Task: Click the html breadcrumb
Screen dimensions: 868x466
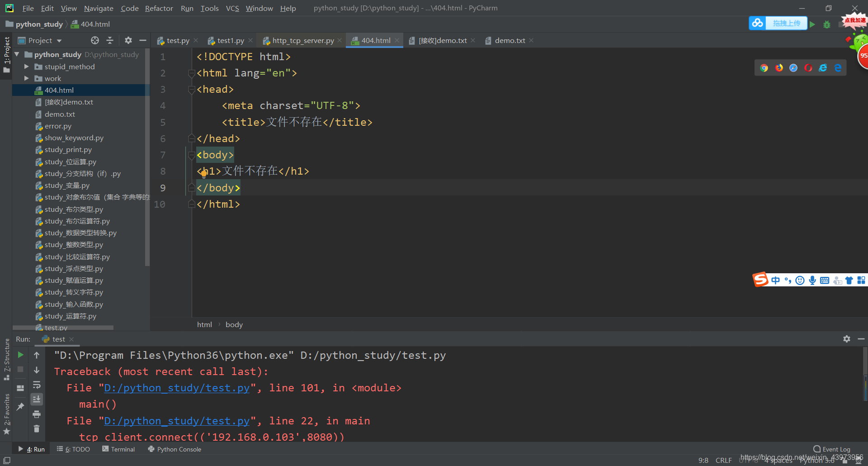Action: [x=204, y=324]
